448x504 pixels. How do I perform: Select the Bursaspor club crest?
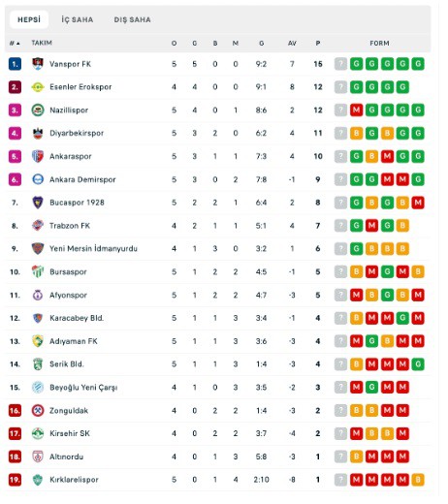click(38, 271)
